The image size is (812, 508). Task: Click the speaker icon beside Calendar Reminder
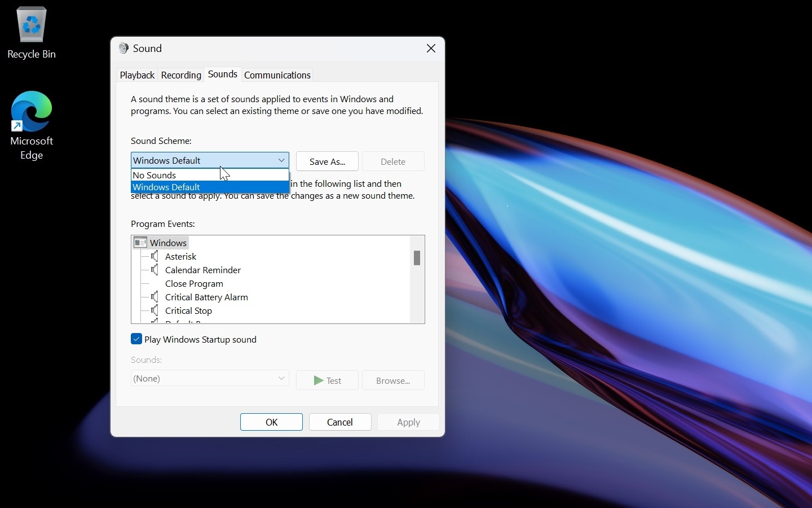[155, 270]
